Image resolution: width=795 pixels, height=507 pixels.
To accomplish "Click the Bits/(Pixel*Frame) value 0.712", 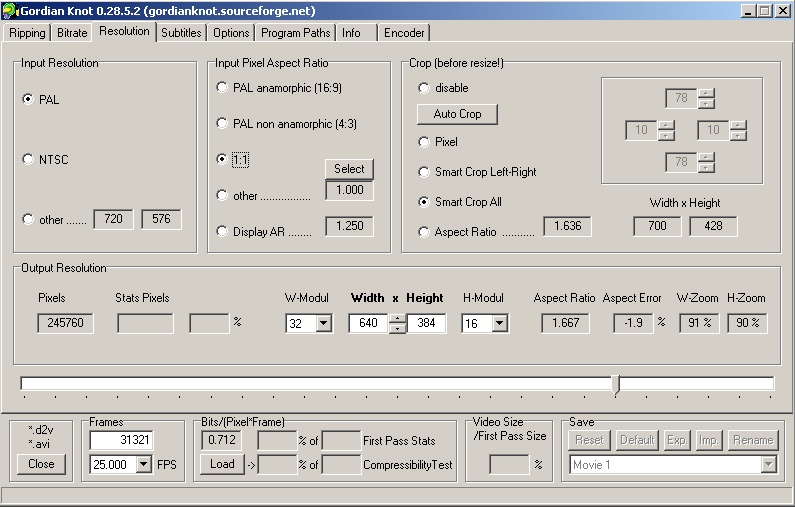I will (222, 440).
